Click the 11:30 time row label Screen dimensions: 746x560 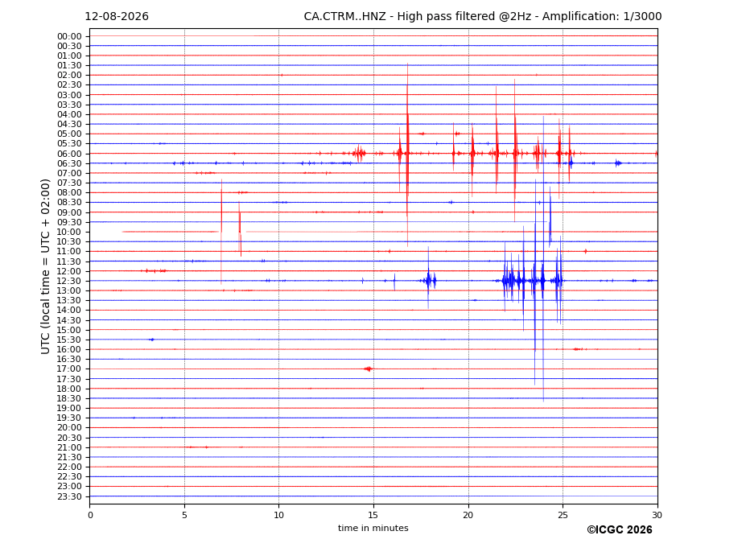click(69, 261)
